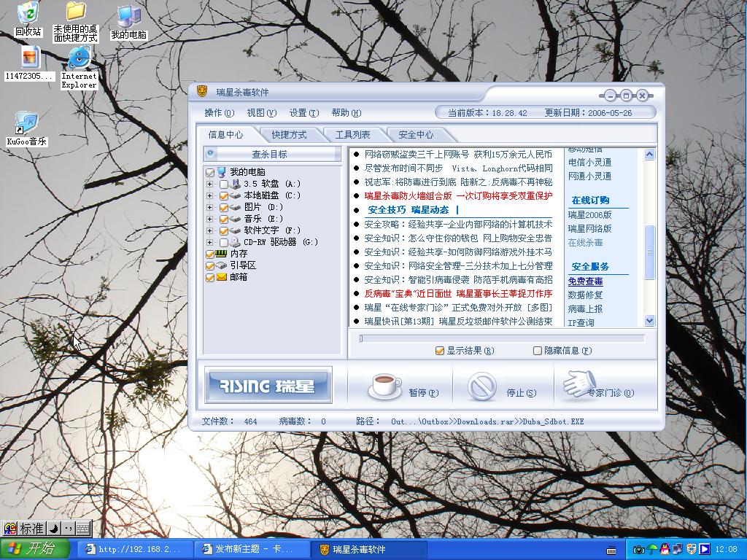Toggle the IME punctuation mode icon
Screen dimensions: 747x560
coord(68,529)
